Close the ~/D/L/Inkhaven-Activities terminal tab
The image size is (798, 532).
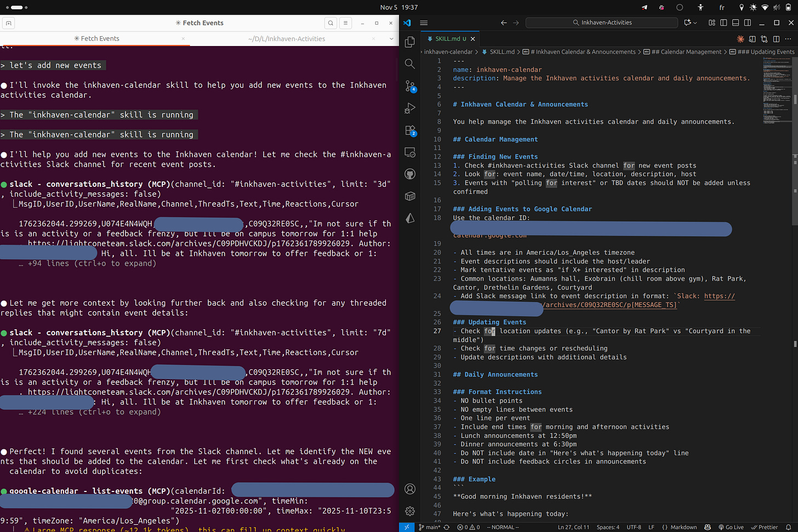[374, 38]
